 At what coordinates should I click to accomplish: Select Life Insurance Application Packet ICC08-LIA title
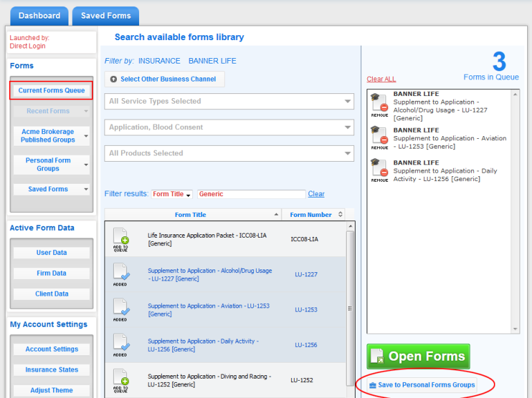[207, 239]
